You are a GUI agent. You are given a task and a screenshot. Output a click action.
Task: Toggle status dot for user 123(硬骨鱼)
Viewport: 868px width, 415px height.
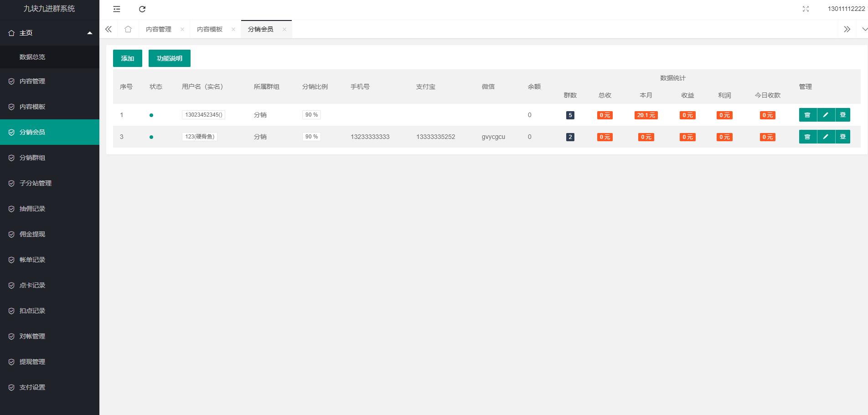[151, 137]
